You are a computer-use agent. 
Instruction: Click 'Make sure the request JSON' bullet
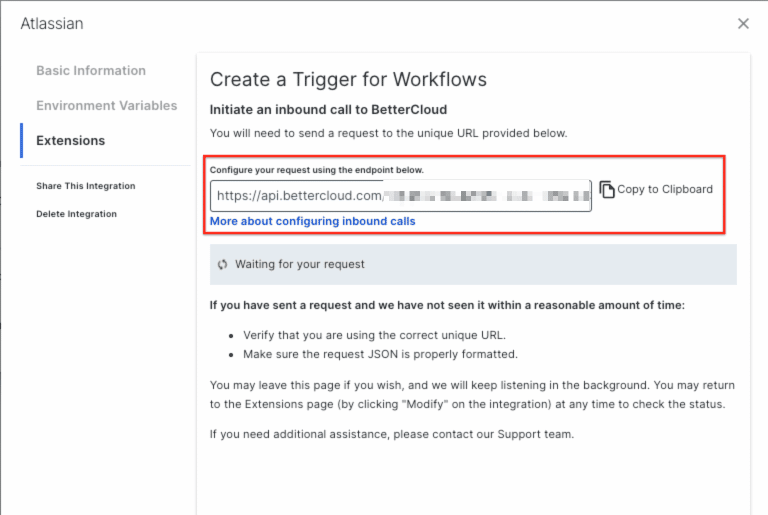380,354
